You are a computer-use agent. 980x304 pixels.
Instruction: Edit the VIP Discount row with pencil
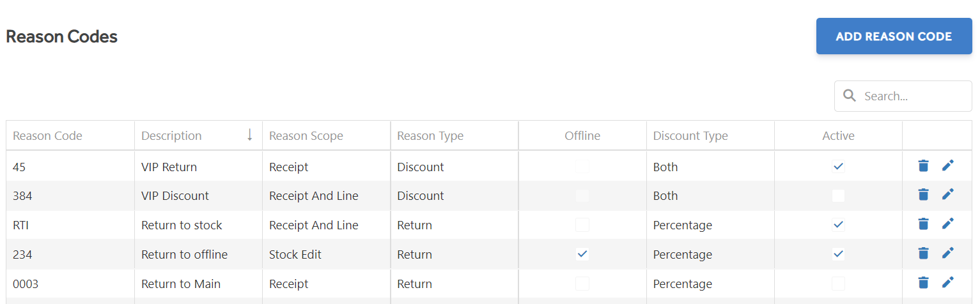(947, 195)
